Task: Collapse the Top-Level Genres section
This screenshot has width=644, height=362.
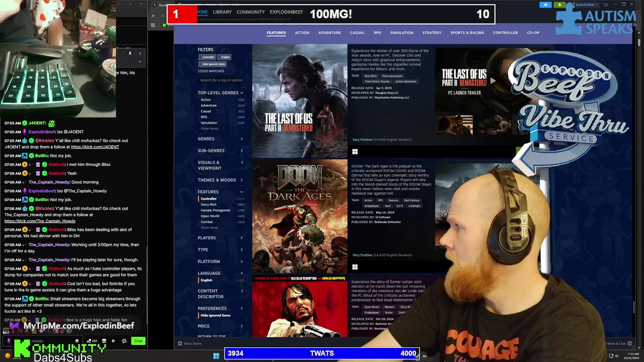Action: tap(220, 93)
